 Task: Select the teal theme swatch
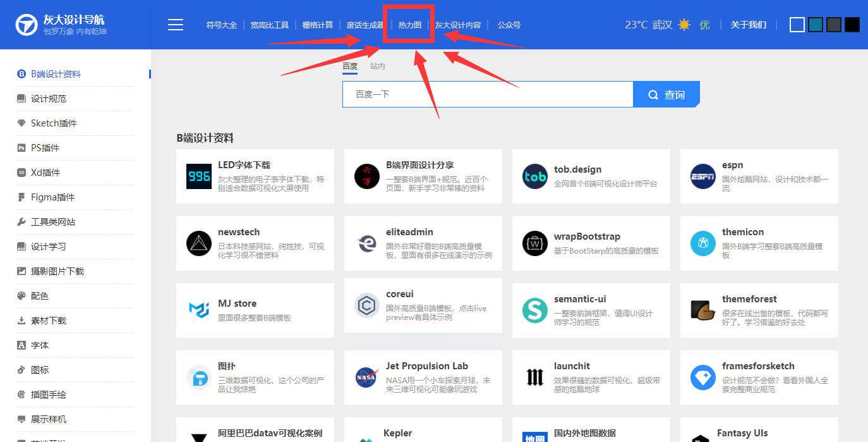816,25
